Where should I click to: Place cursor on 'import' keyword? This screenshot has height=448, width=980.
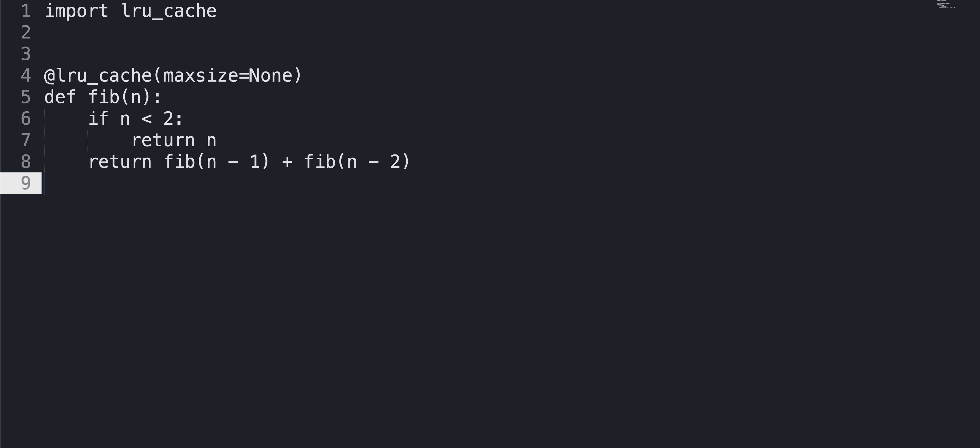point(76,11)
